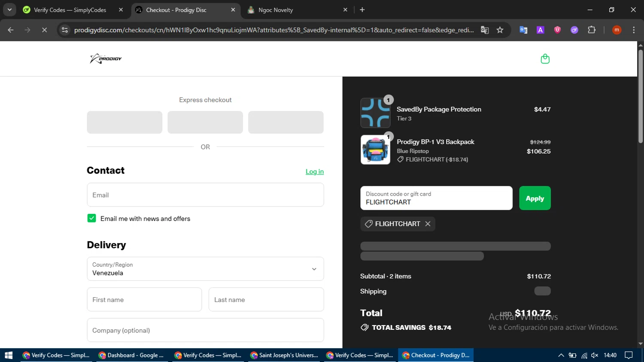This screenshot has width=644, height=362.
Task: Open site information icon beside URL
Action: (x=65, y=30)
